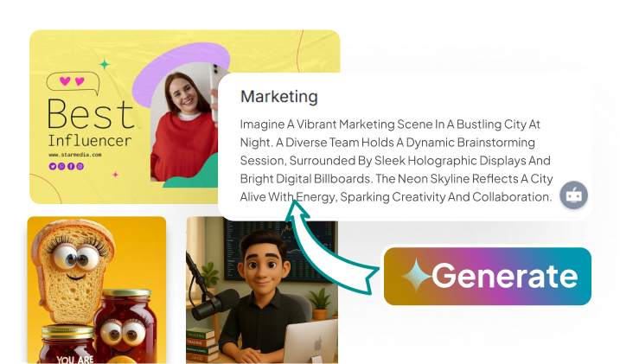
Task: Click the WhatsApp icon on influencer card
Action: pyautogui.click(x=61, y=166)
